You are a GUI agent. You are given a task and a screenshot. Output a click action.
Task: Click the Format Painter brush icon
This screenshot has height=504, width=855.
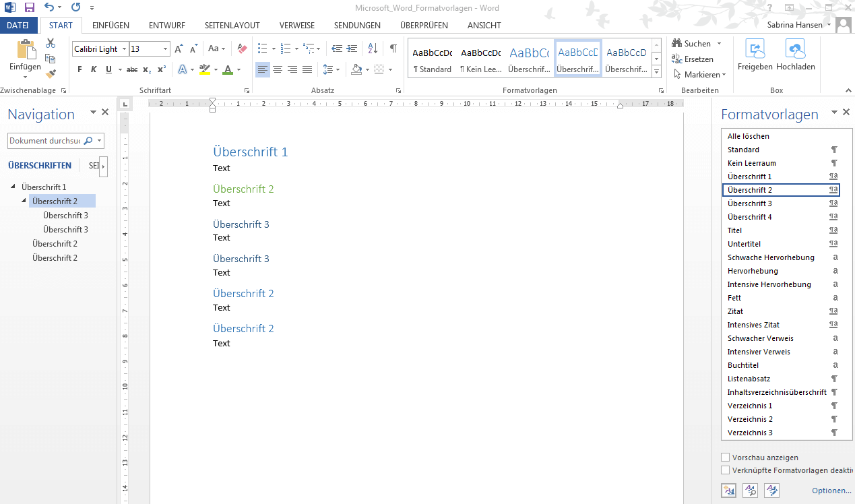(x=51, y=73)
